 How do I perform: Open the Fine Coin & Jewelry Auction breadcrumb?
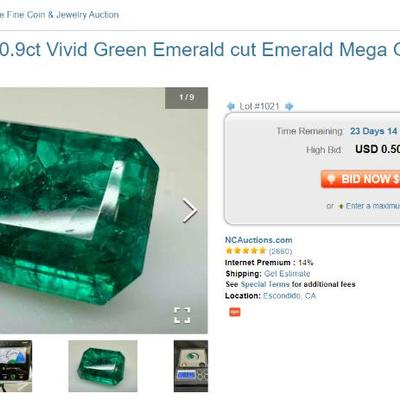tap(59, 15)
